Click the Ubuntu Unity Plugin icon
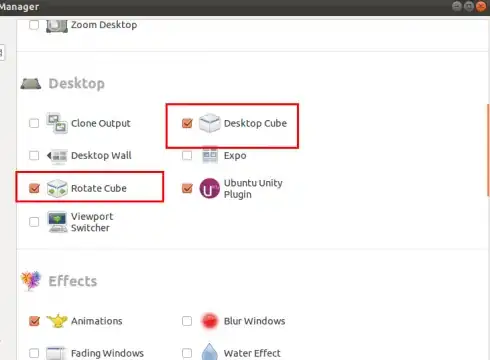490x360 pixels. [209, 188]
